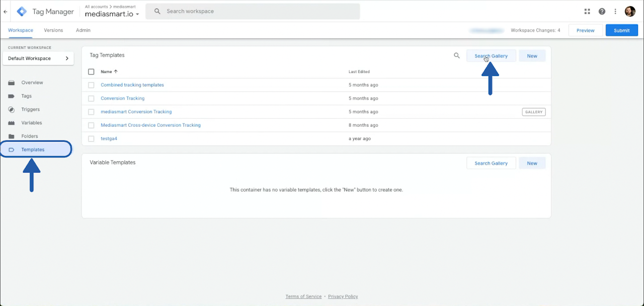Switch to the Admin tab
644x306 pixels.
coord(83,30)
